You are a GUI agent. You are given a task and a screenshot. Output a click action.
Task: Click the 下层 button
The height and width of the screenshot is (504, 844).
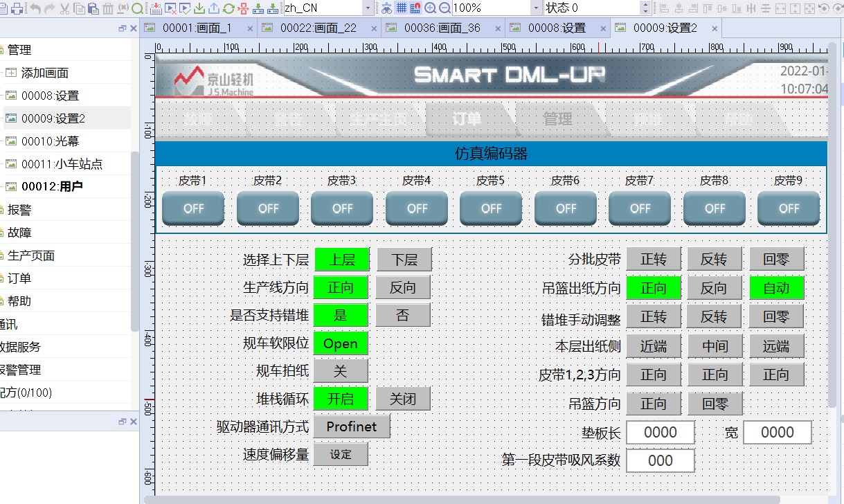pos(404,260)
